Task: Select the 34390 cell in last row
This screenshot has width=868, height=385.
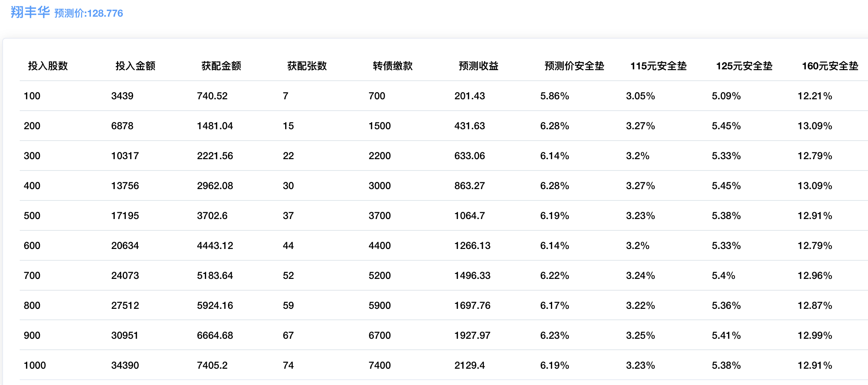Action: point(125,365)
